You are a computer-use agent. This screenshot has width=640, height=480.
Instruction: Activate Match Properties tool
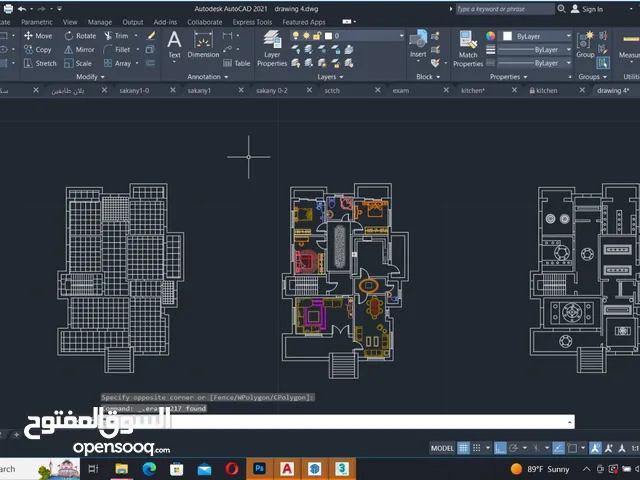click(x=468, y=48)
